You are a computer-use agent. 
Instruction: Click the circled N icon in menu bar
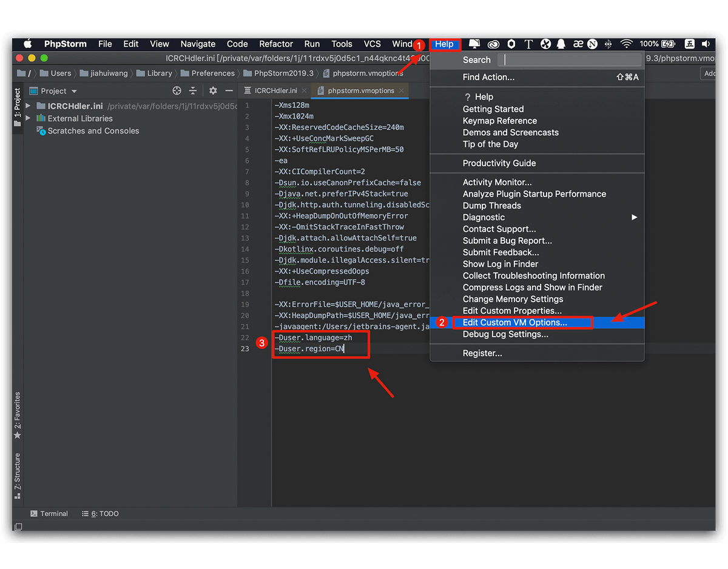(593, 44)
